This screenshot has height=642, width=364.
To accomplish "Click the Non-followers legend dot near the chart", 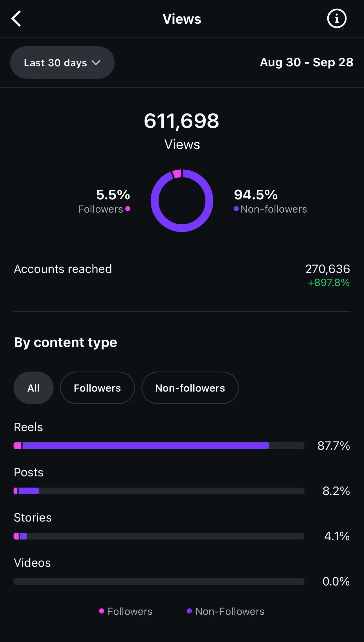I will 236,209.
